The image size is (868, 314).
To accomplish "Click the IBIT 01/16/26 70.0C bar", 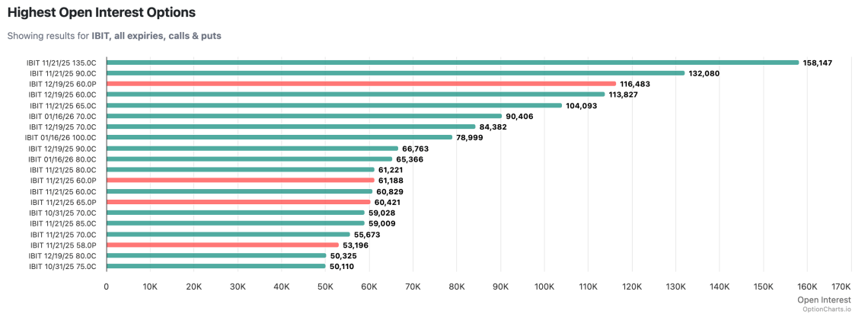I will tap(304, 116).
